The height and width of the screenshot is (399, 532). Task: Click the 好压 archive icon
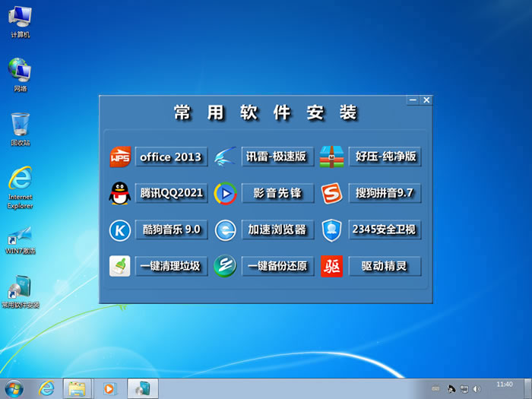click(x=331, y=157)
